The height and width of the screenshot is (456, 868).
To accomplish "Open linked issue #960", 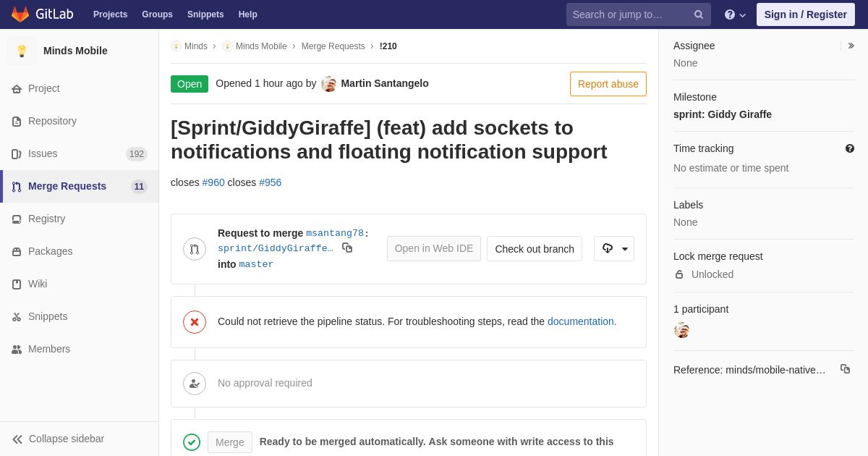I will coord(213,182).
